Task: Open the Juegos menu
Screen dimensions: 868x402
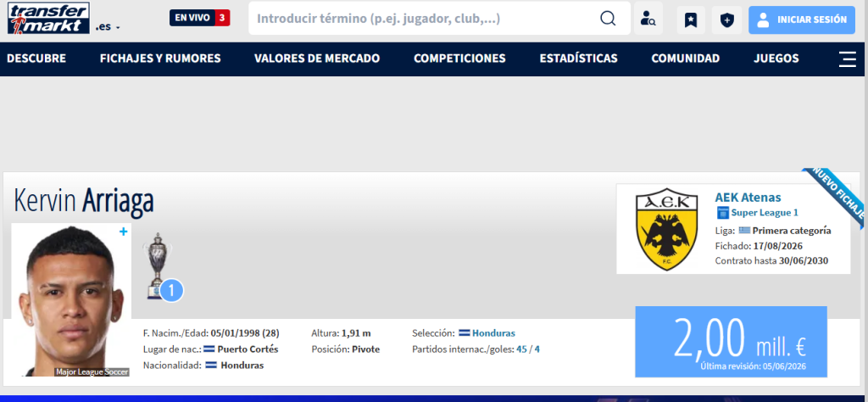Action: point(776,59)
